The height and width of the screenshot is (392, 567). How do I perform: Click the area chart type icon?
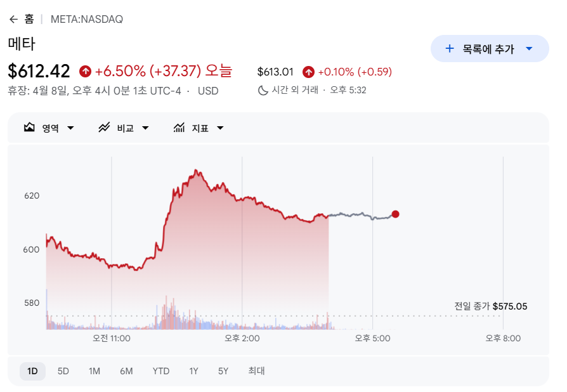tap(29, 127)
